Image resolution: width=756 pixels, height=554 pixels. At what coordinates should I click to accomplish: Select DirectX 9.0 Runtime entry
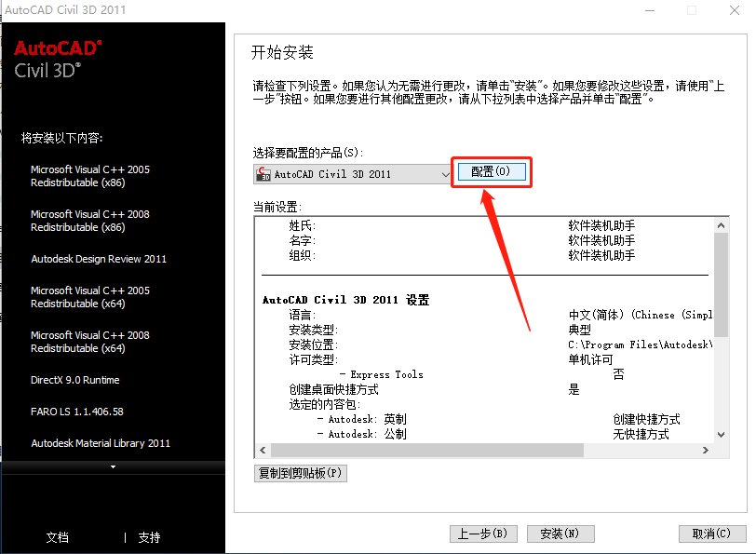75,381
